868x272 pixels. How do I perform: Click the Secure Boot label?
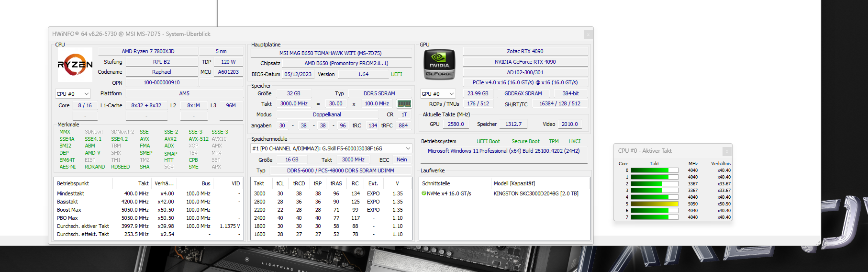click(525, 141)
